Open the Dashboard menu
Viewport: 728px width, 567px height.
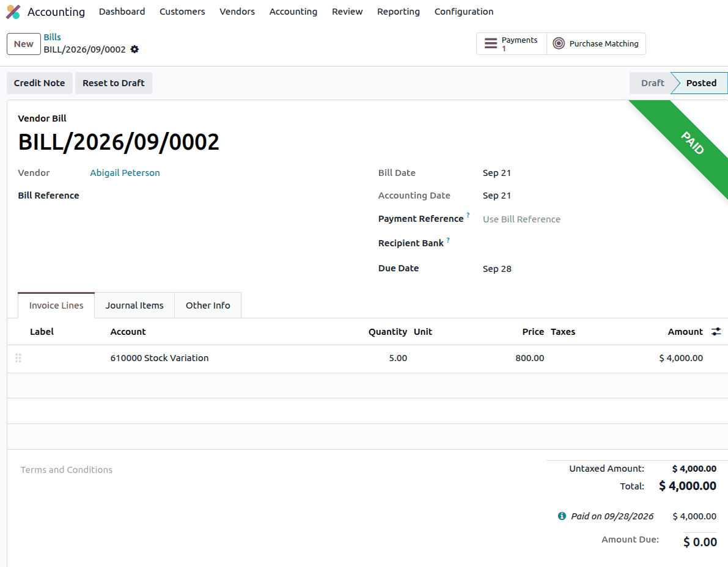click(x=122, y=12)
